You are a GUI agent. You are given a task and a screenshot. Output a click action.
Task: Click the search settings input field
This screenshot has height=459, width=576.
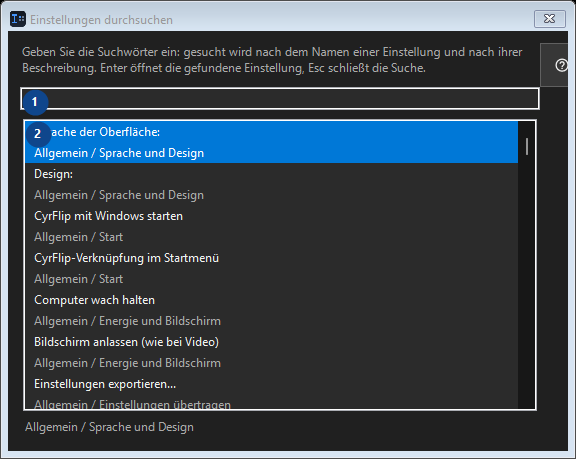point(280,99)
